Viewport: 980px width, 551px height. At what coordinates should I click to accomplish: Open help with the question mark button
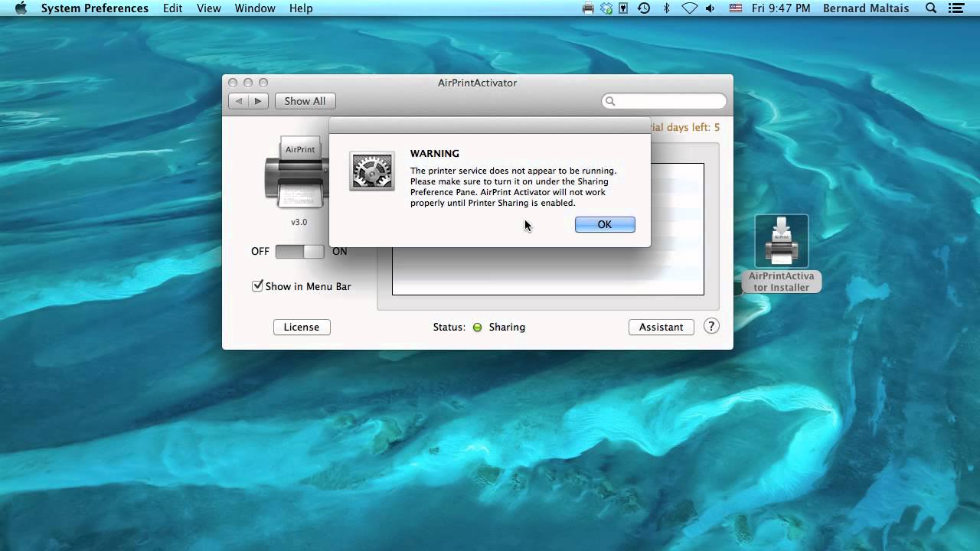pos(711,326)
